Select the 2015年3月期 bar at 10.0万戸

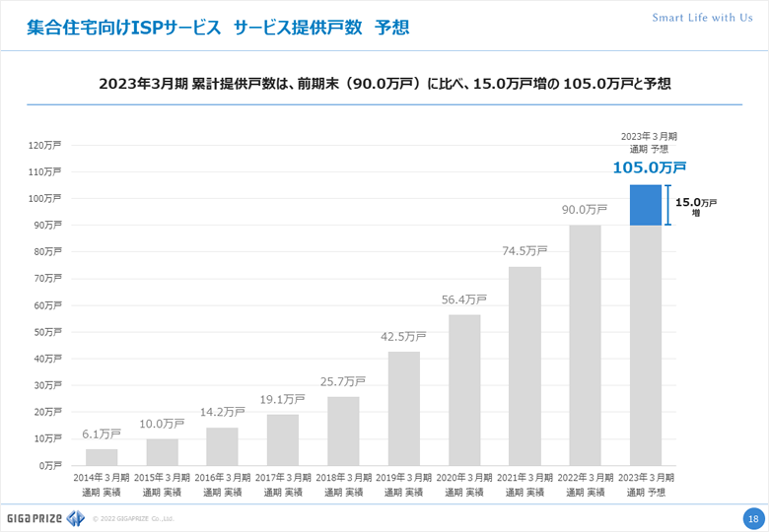[x=162, y=452]
